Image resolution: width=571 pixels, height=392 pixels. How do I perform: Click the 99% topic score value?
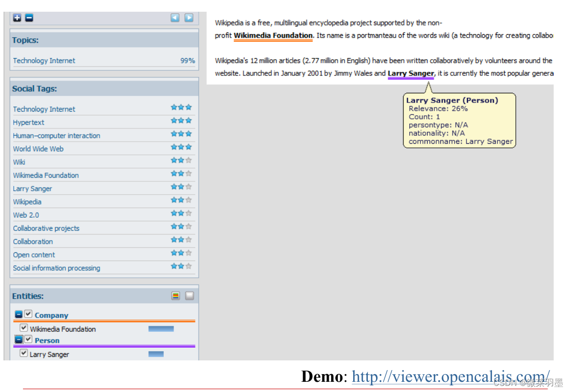188,61
